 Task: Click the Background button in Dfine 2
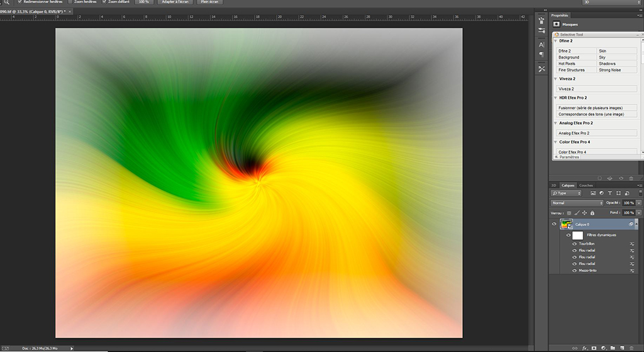click(576, 57)
